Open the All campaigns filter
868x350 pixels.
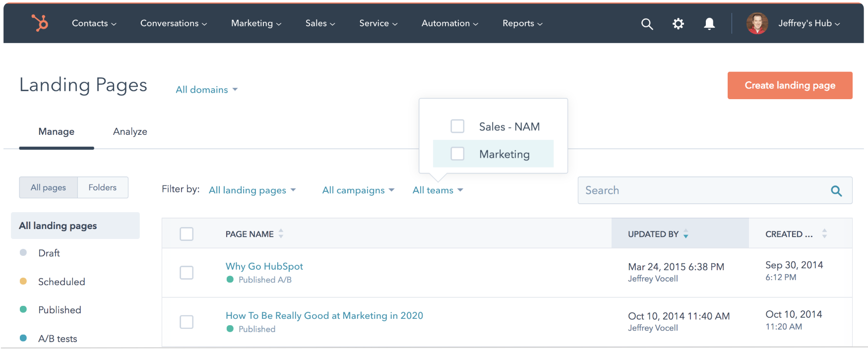point(358,190)
